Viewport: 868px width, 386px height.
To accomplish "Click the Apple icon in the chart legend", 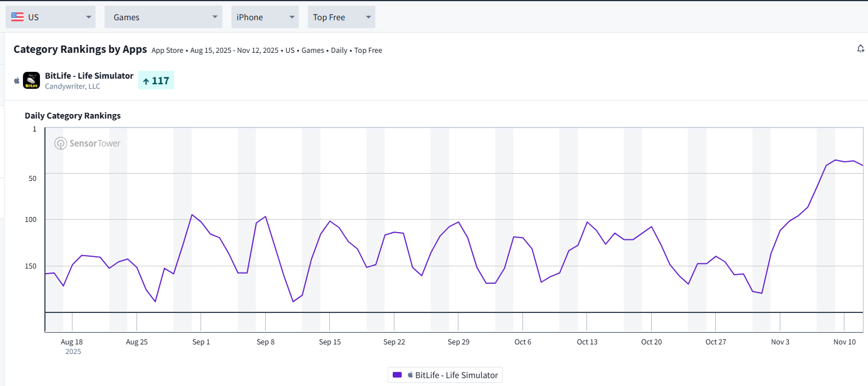I will [x=410, y=375].
